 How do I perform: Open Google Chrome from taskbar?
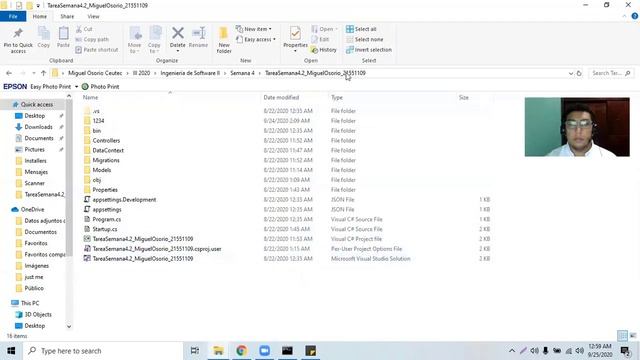tap(241, 351)
